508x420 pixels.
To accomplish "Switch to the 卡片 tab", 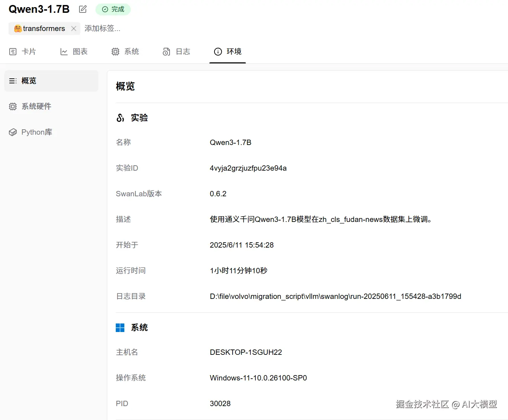I will pos(22,52).
